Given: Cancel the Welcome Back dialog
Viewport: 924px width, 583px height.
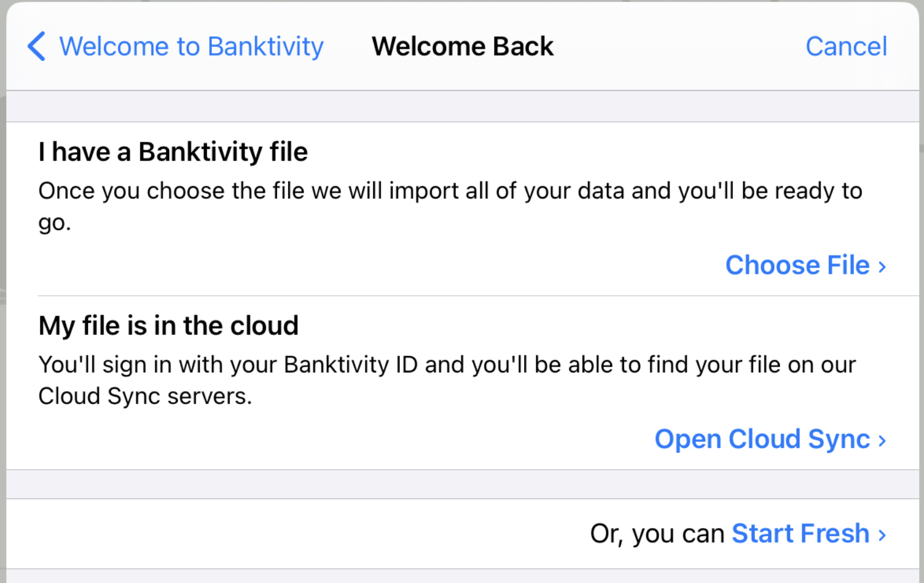Looking at the screenshot, I should point(846,46).
